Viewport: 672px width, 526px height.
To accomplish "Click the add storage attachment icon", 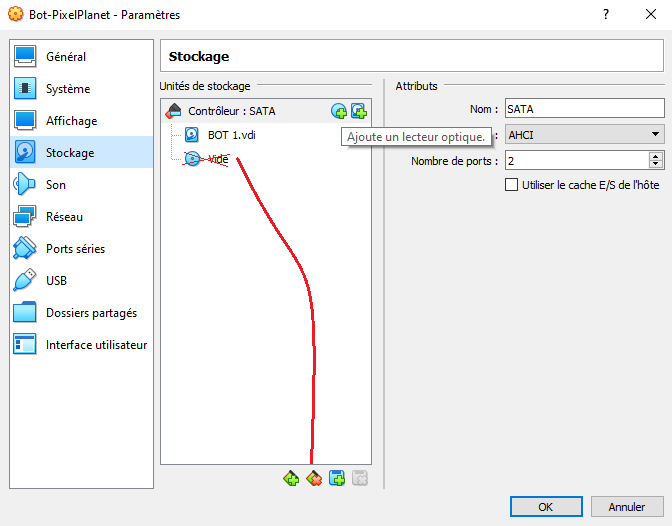I will tap(337, 478).
